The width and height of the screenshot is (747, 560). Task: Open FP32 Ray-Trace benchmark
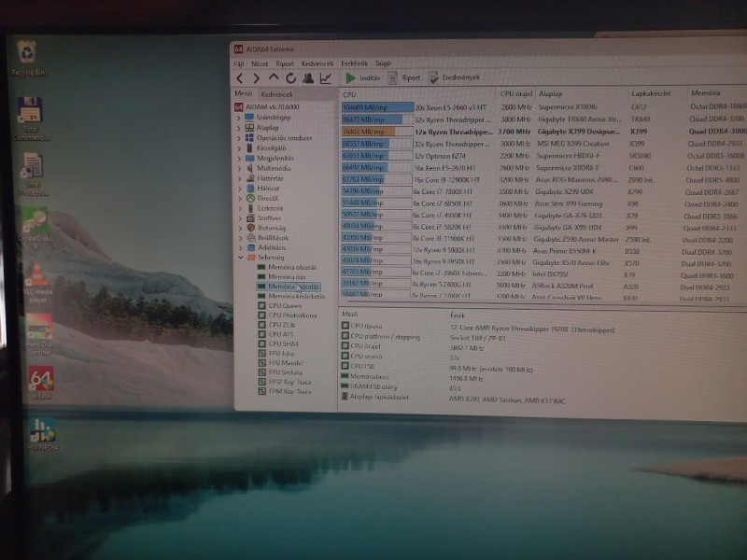285,382
